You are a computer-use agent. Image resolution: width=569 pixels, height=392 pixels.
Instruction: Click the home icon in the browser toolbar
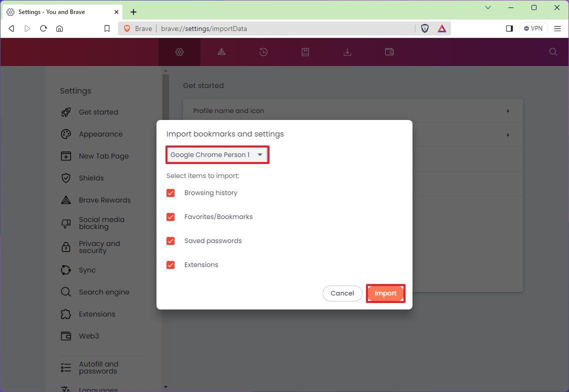(59, 28)
